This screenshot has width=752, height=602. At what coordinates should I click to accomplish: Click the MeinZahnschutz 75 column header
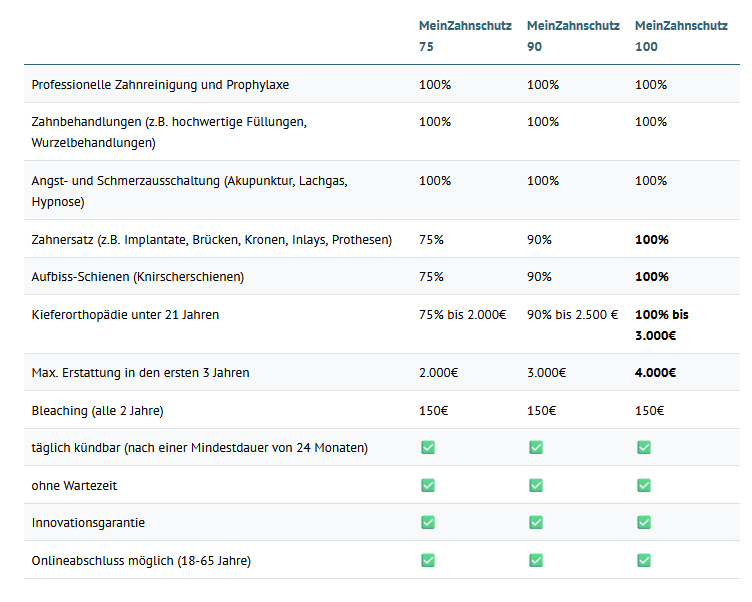tap(465, 35)
